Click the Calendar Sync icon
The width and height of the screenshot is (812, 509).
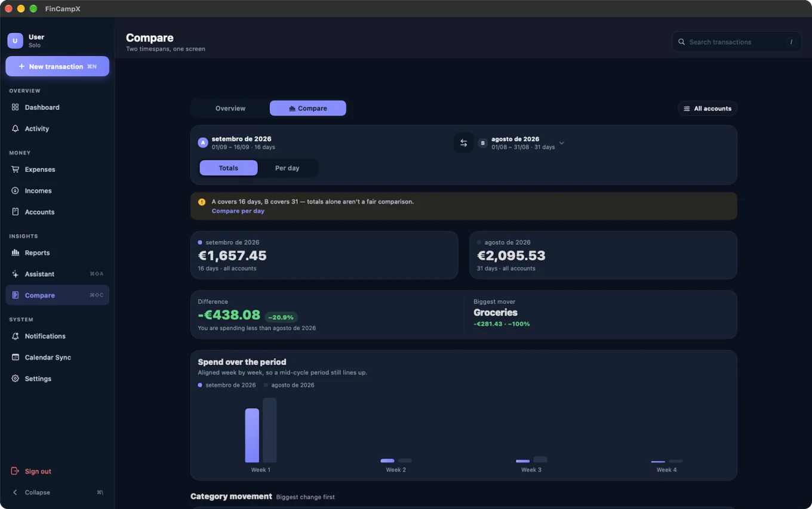point(16,357)
